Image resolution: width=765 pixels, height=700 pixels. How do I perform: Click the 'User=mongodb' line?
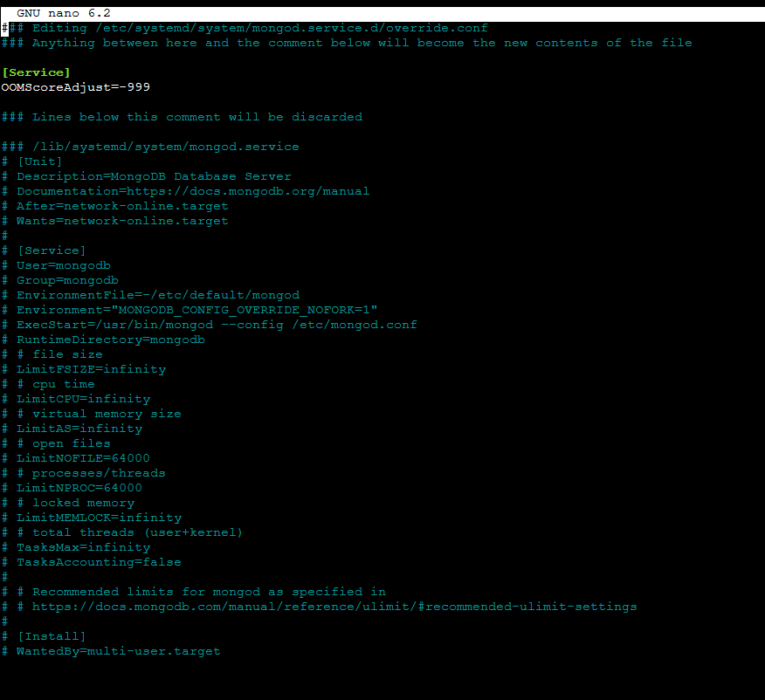pyautogui.click(x=56, y=265)
